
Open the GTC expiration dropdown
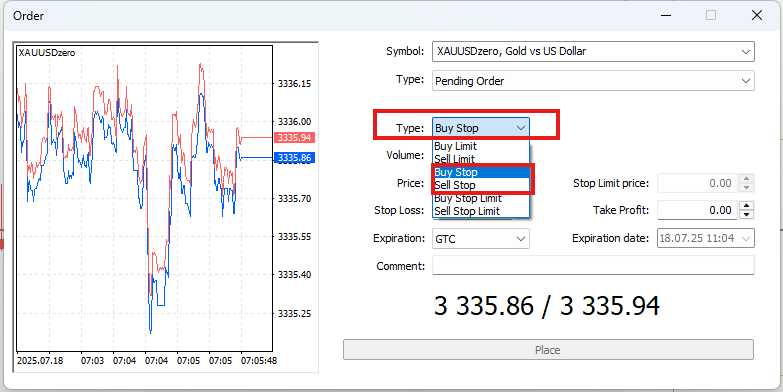(x=481, y=239)
